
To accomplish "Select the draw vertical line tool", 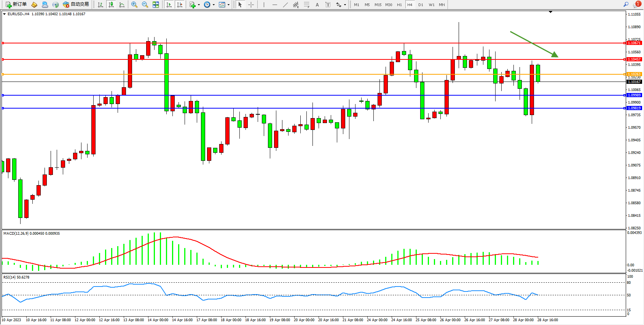I will pyautogui.click(x=264, y=5).
